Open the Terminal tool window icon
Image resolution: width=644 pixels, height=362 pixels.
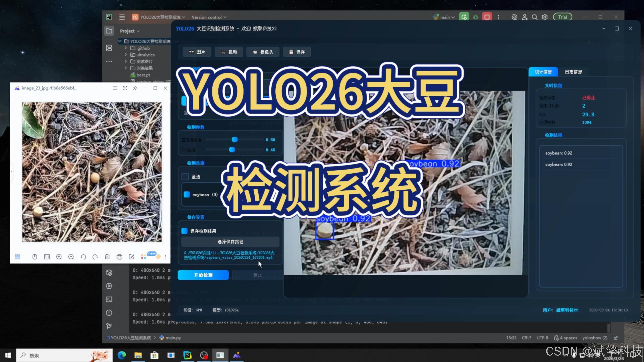[x=109, y=299]
